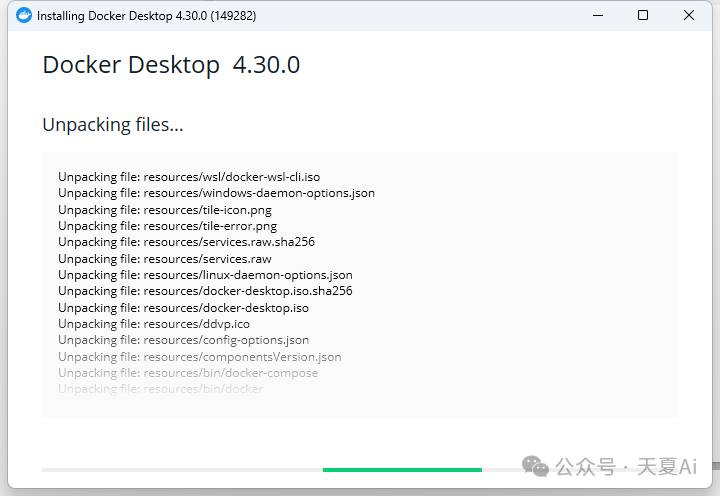Click the resources/services.raw log entry
This screenshot has width=720, height=496.
pyautogui.click(x=165, y=259)
